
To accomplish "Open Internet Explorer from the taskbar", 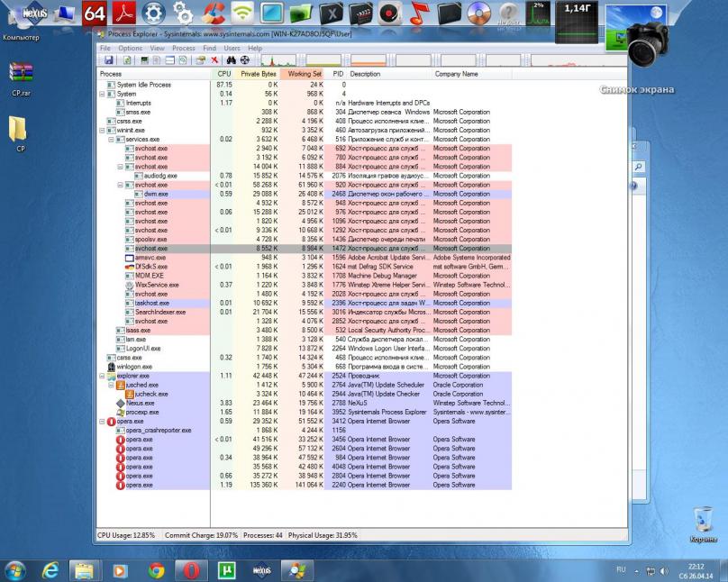I will (x=50, y=570).
